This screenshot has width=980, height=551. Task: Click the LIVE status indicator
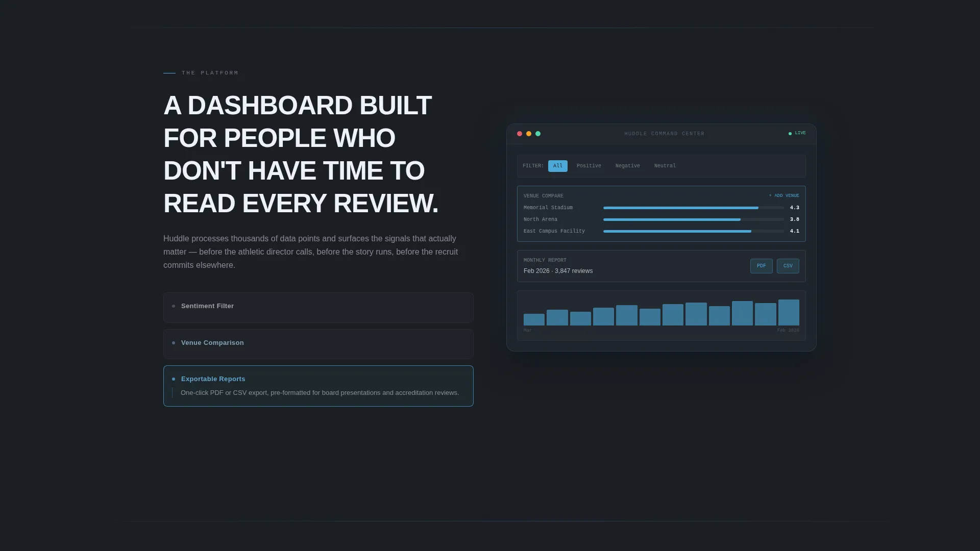(x=797, y=133)
